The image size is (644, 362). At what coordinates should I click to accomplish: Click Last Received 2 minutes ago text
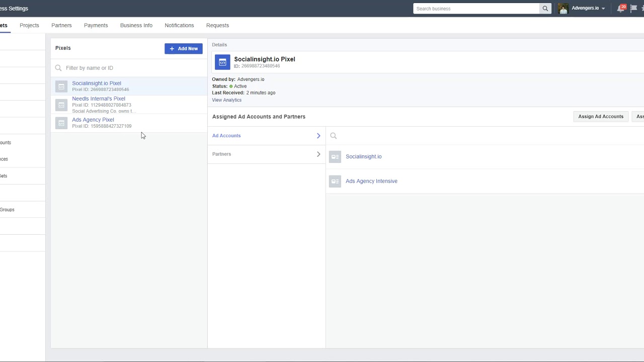[x=244, y=93]
